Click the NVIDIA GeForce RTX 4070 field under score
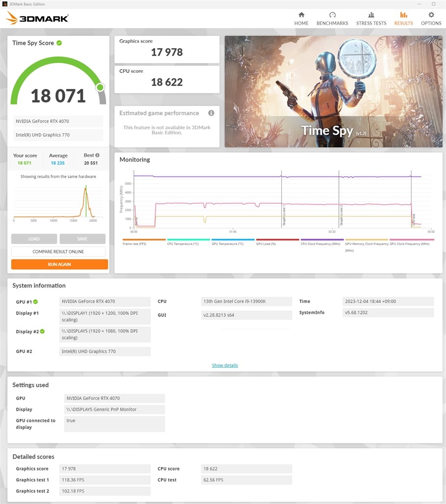The width and height of the screenshot is (446, 504). coord(58,121)
